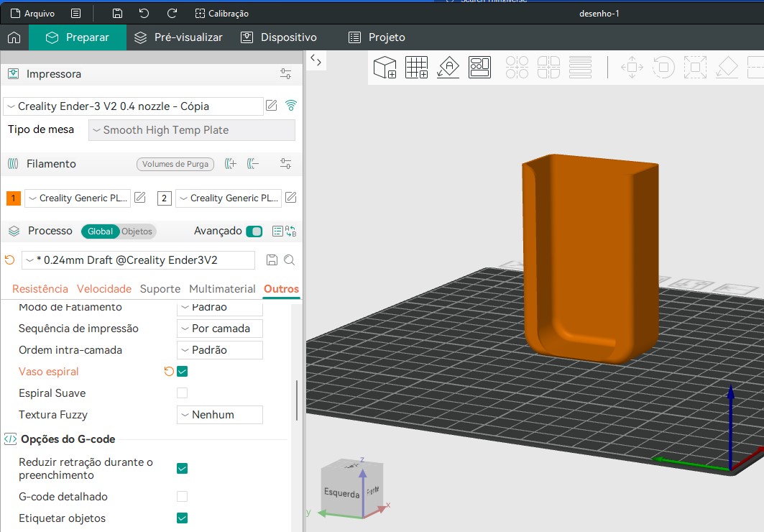The width and height of the screenshot is (764, 532).
Task: Click the Calibração button
Action: 222,14
